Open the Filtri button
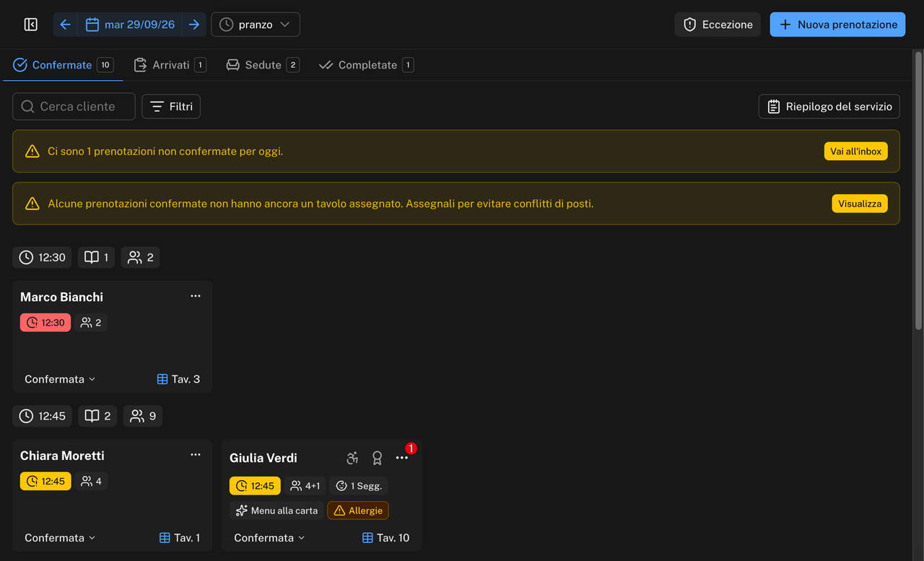The height and width of the screenshot is (561, 924). click(171, 106)
